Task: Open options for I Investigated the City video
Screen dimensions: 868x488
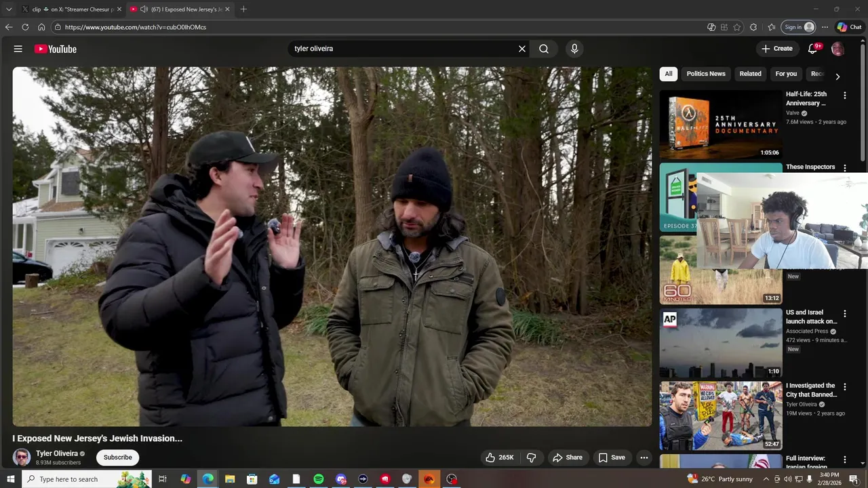Action: 845,386
